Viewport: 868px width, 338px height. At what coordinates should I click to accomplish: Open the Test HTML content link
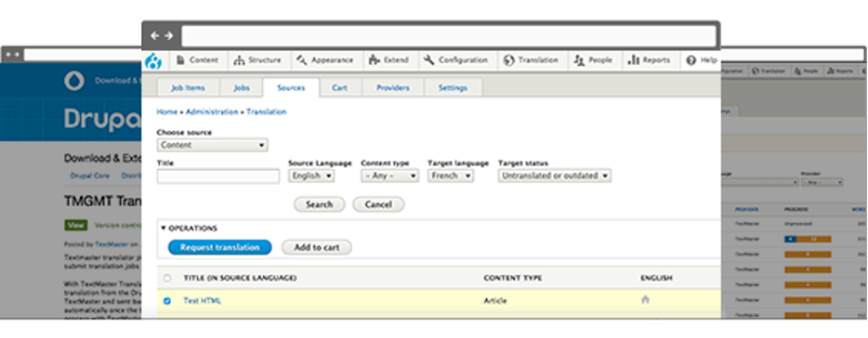pos(202,301)
